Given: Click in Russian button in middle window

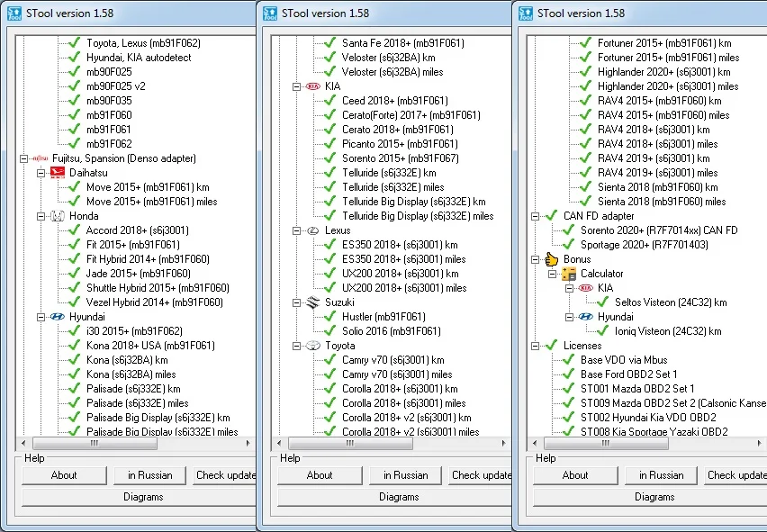Looking at the screenshot, I should 405,475.
